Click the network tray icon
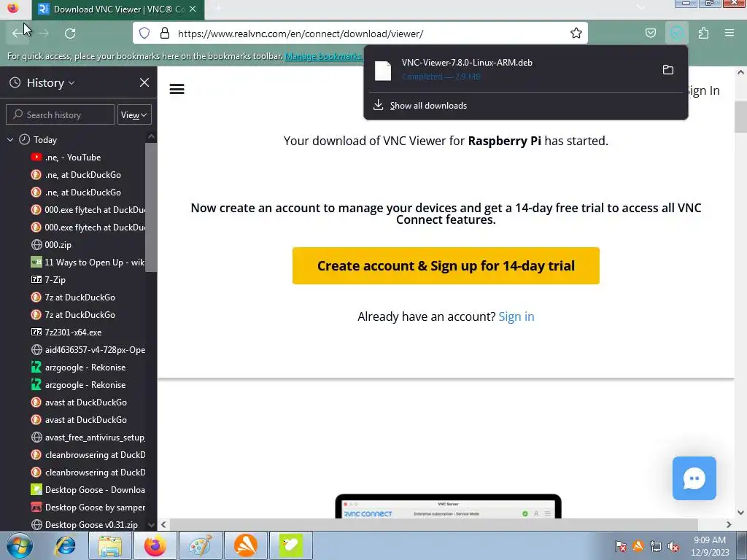The width and height of the screenshot is (747, 560). [x=656, y=546]
